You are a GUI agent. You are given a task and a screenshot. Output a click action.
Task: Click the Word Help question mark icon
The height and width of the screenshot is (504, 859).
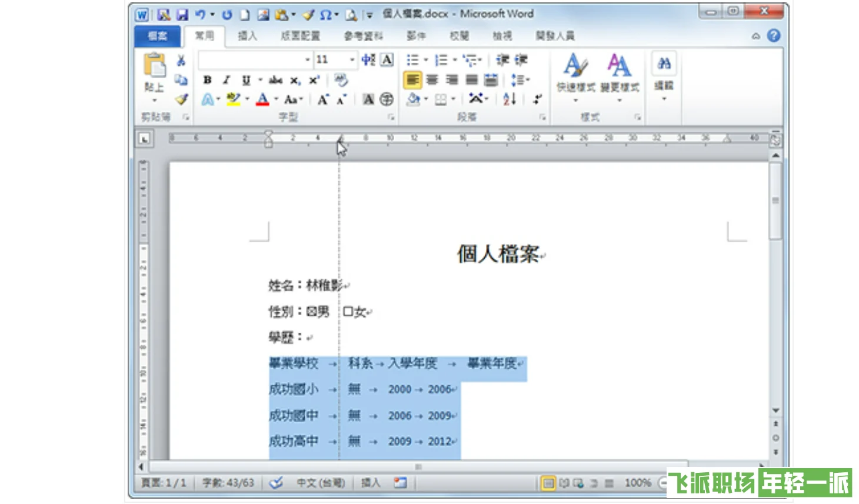pos(774,36)
